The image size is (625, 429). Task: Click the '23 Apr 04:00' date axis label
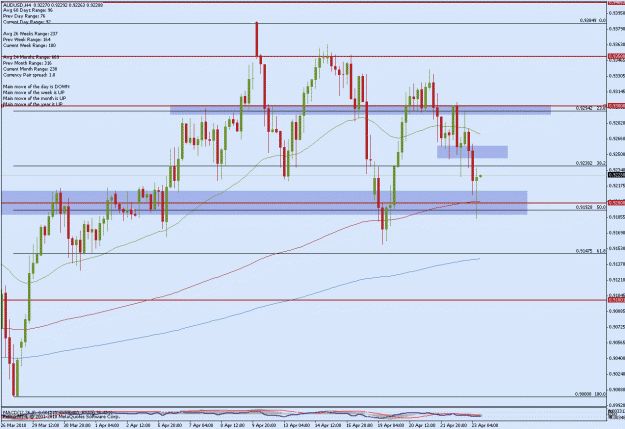tap(484, 425)
